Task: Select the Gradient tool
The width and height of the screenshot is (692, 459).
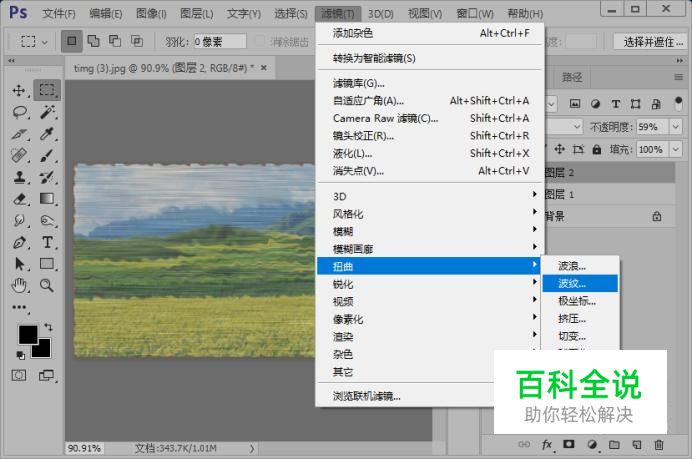Action: (47, 199)
